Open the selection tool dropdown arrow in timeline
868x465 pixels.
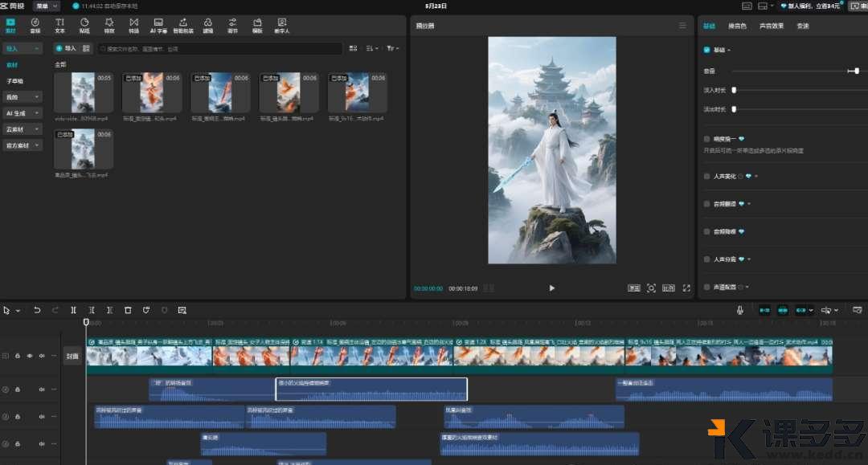point(18,311)
